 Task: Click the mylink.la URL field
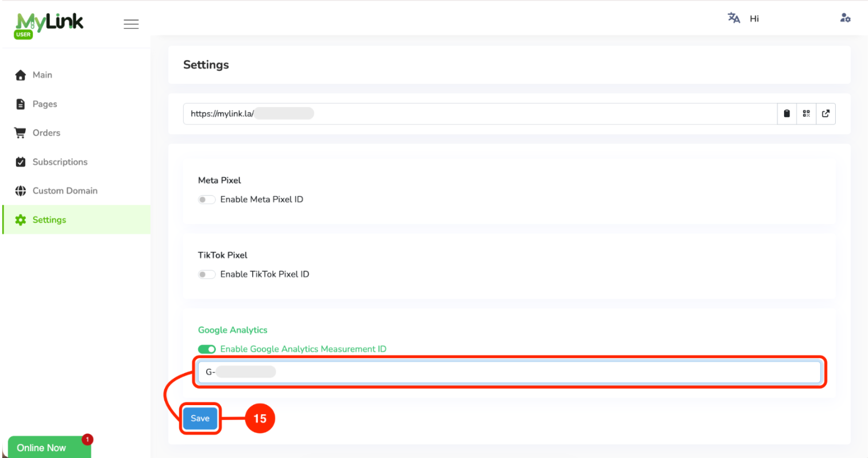(480, 113)
